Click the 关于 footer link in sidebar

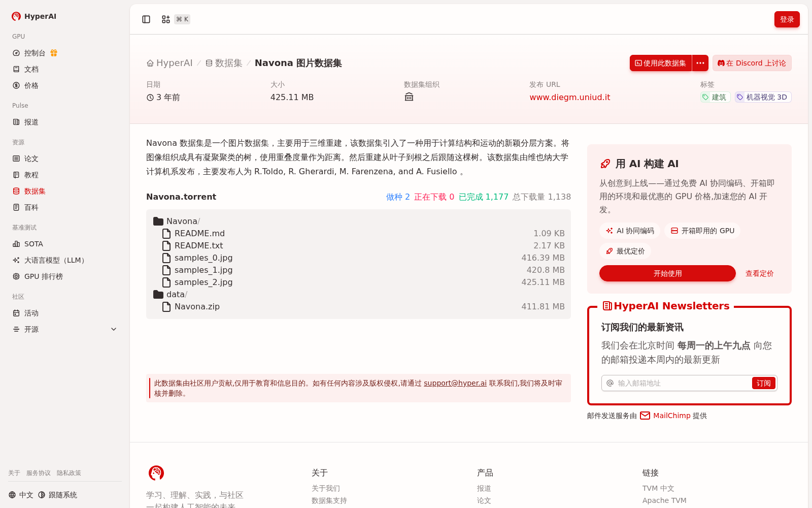pos(14,473)
